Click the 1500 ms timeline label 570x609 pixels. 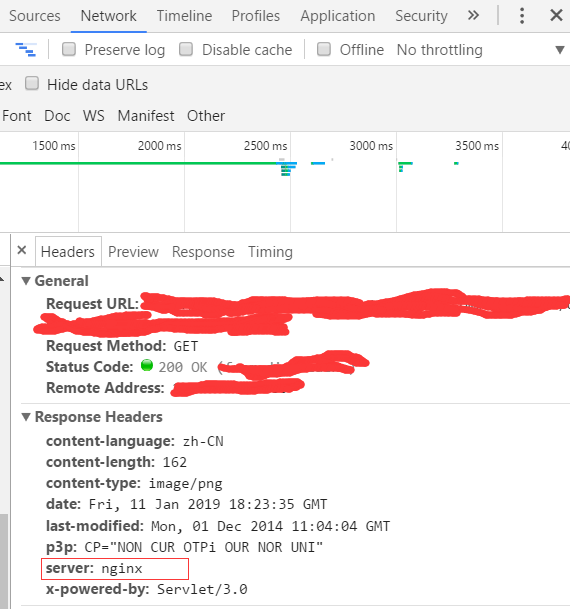(54, 146)
